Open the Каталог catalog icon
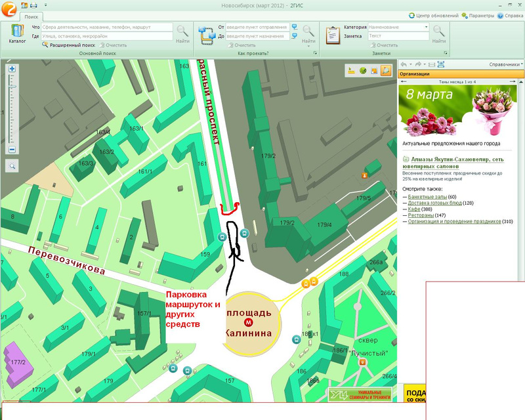525x420 pixels. pyautogui.click(x=18, y=34)
